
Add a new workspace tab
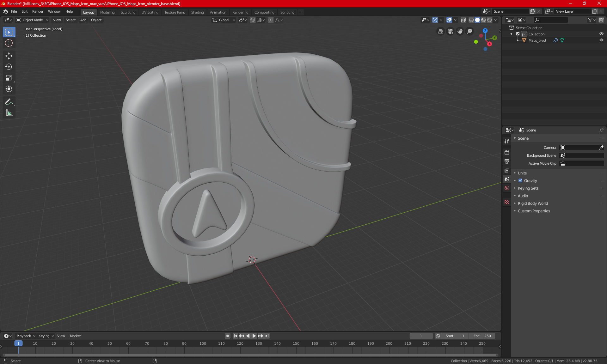301,12
